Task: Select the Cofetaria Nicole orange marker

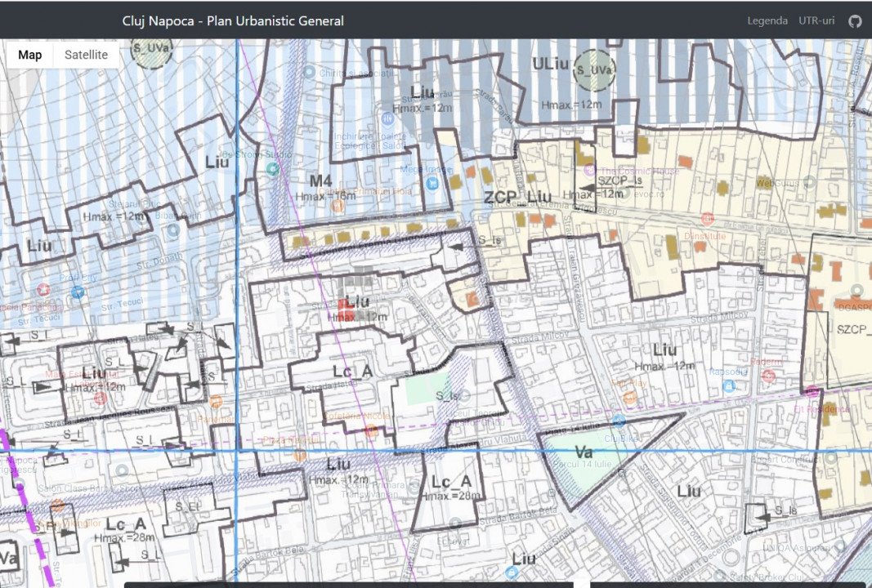Action: tap(372, 430)
